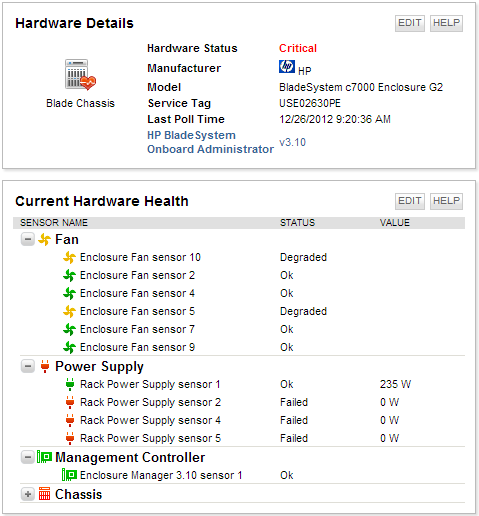Click Rack Power Supply sensor 2 icon
The image size is (479, 516).
[70, 402]
